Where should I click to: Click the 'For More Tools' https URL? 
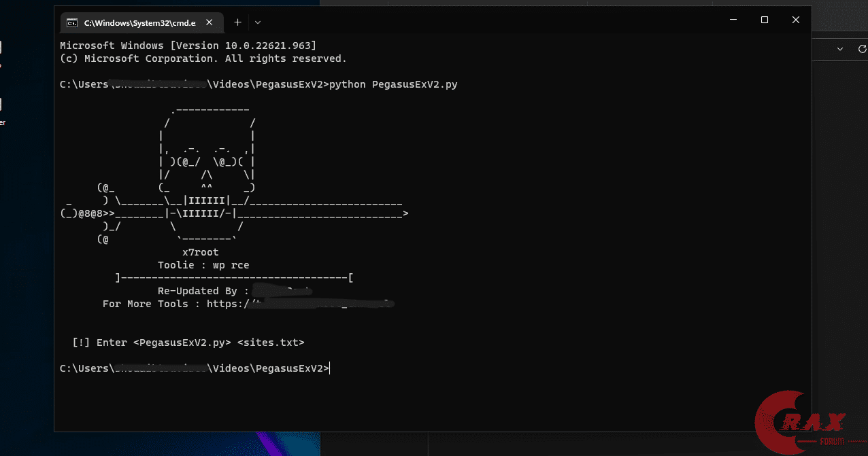pyautogui.click(x=299, y=303)
